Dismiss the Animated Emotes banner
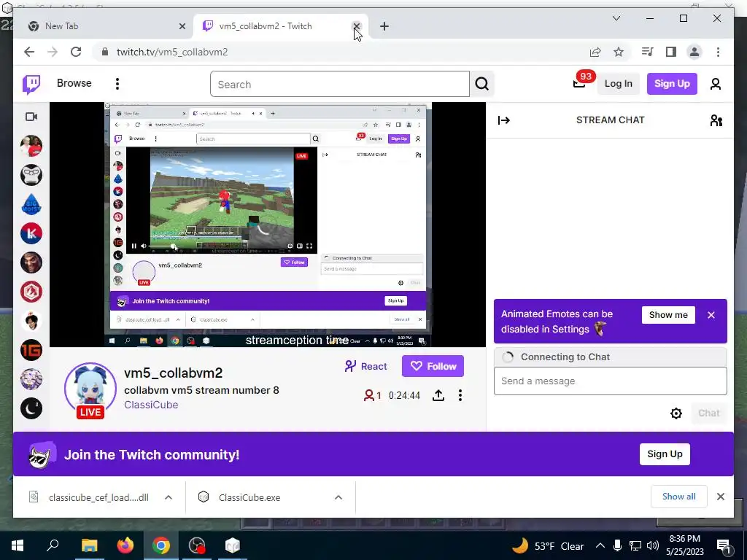 coord(711,315)
